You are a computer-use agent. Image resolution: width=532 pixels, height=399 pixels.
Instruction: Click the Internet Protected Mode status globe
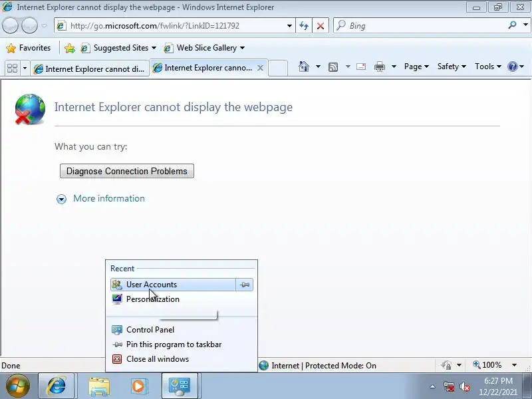(x=263, y=365)
